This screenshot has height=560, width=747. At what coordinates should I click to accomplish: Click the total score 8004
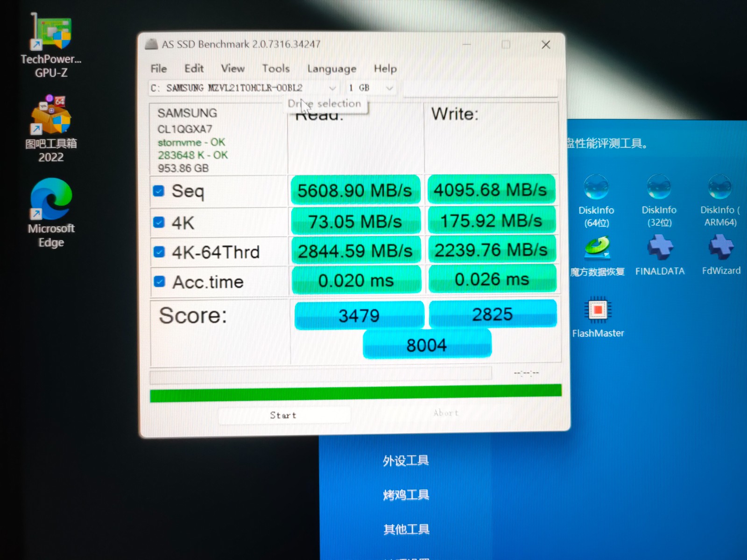[427, 345]
